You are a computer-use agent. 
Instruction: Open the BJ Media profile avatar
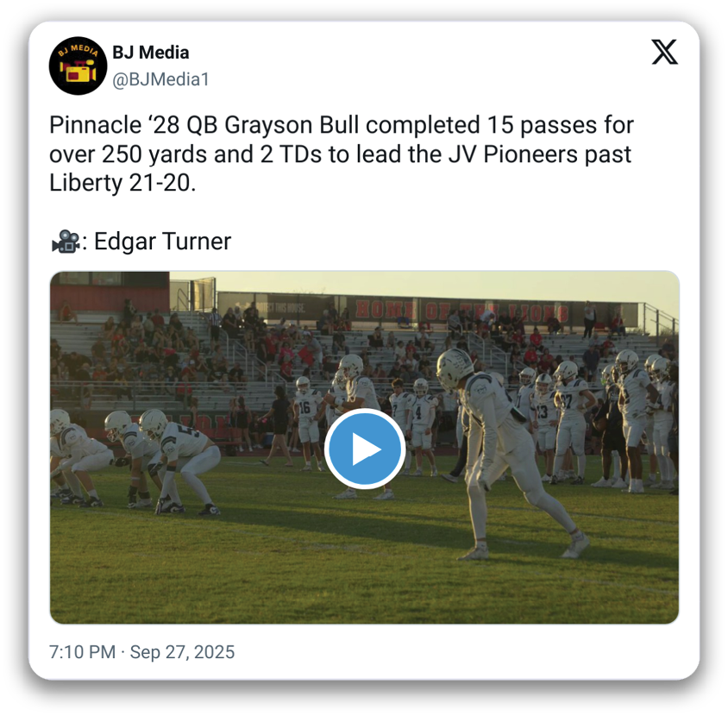(78, 66)
